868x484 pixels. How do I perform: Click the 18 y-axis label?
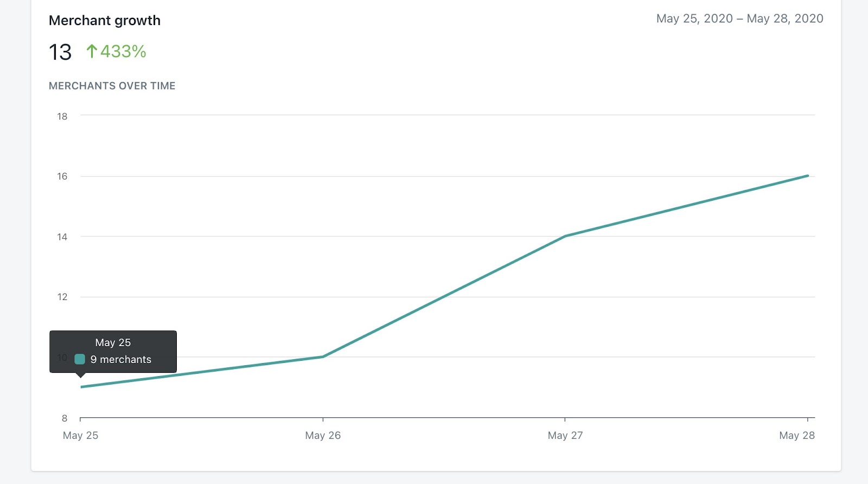(62, 116)
